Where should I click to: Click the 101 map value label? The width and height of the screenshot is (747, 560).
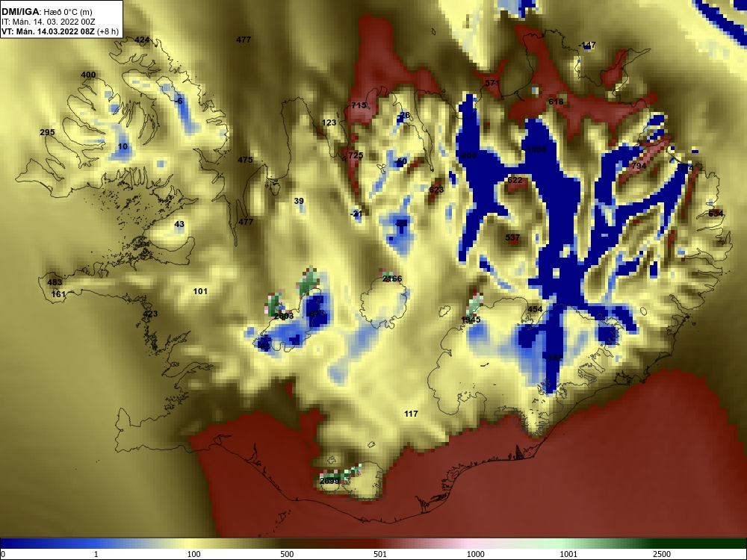[x=200, y=291]
